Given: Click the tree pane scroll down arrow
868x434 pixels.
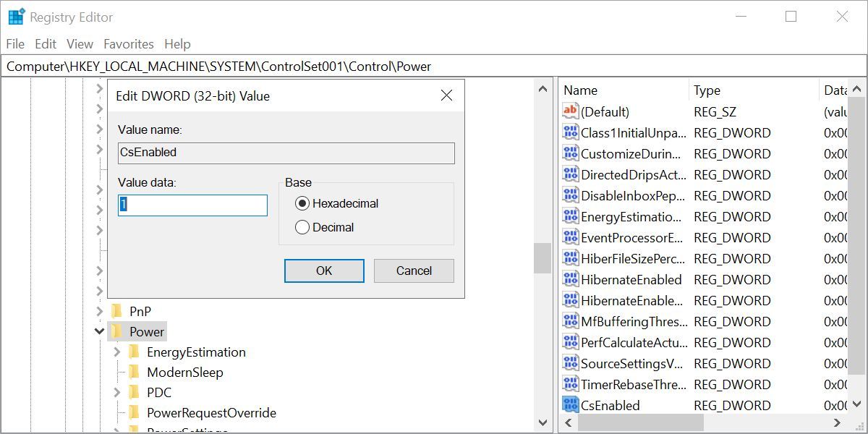Looking at the screenshot, I should (542, 422).
